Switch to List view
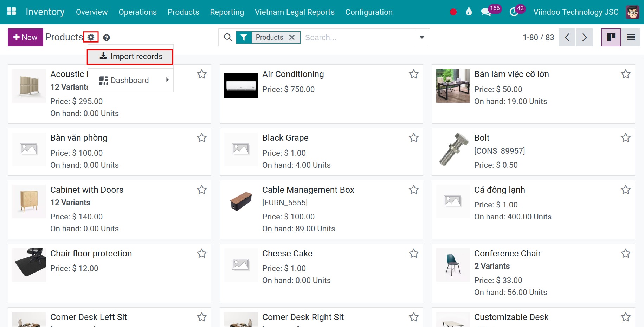 (x=631, y=37)
